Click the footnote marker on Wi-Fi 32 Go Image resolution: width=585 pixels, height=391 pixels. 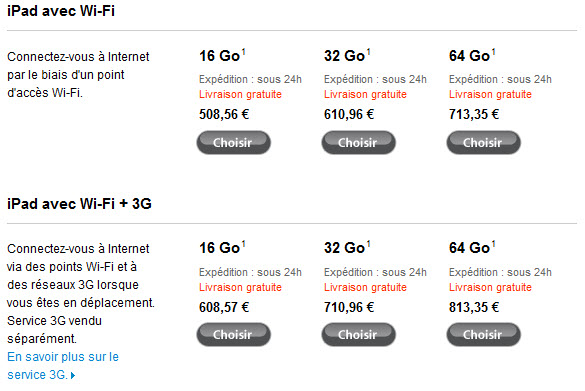coord(368,52)
